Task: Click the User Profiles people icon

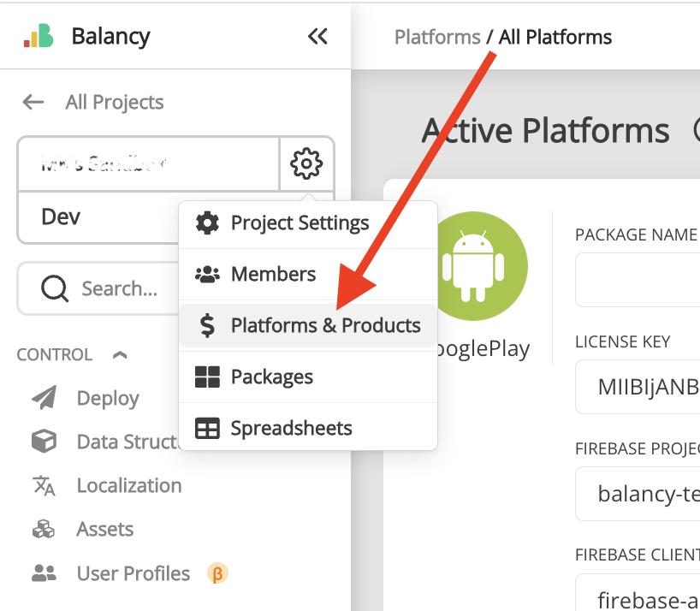Action: click(44, 573)
